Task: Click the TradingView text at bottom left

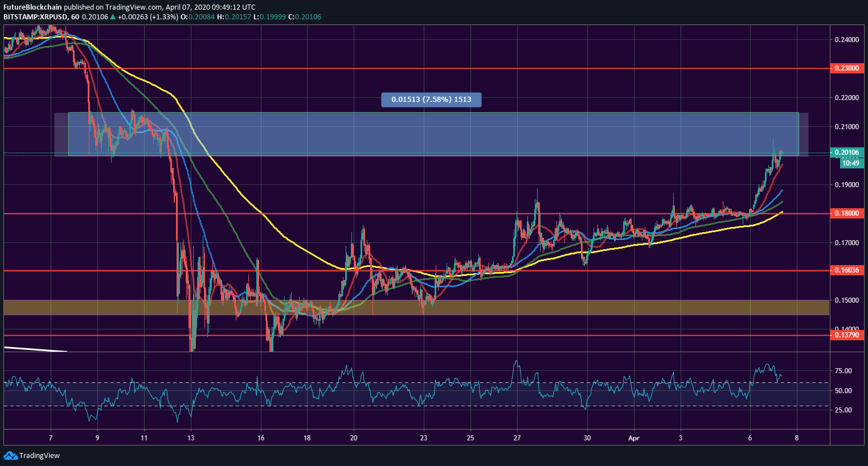Action: [x=39, y=456]
